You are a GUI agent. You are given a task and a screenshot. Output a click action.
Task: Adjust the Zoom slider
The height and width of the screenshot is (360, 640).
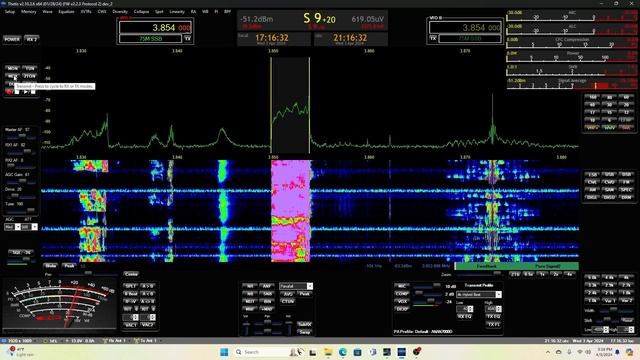pyautogui.click(x=480, y=274)
